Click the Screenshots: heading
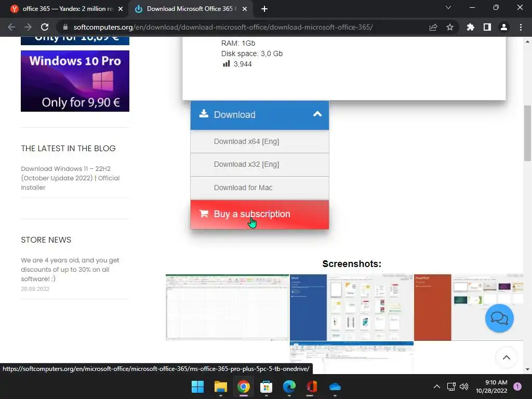The width and height of the screenshot is (532, 399). click(x=352, y=263)
